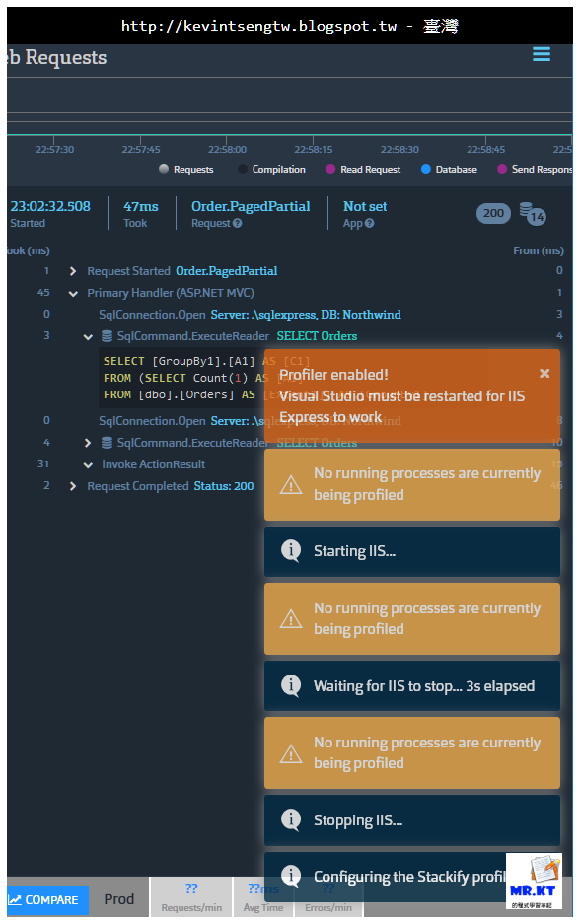Click the MR.KT blog logo thumbnail

coord(534,881)
